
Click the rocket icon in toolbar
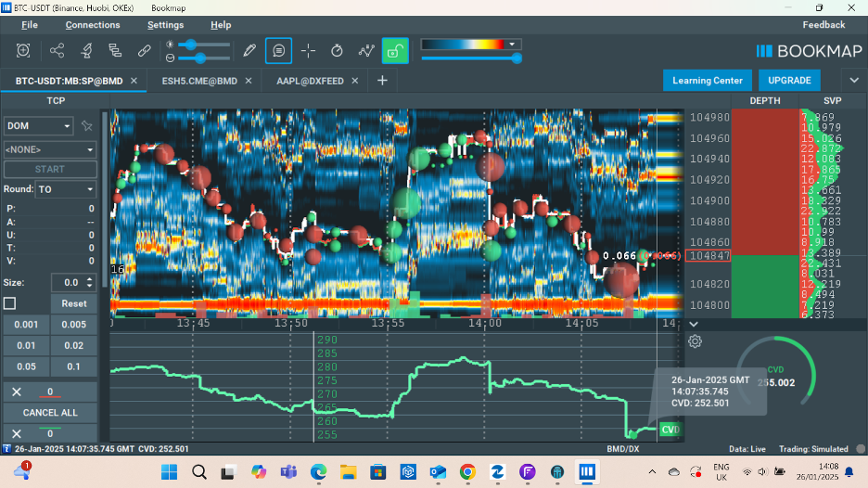[x=86, y=50]
